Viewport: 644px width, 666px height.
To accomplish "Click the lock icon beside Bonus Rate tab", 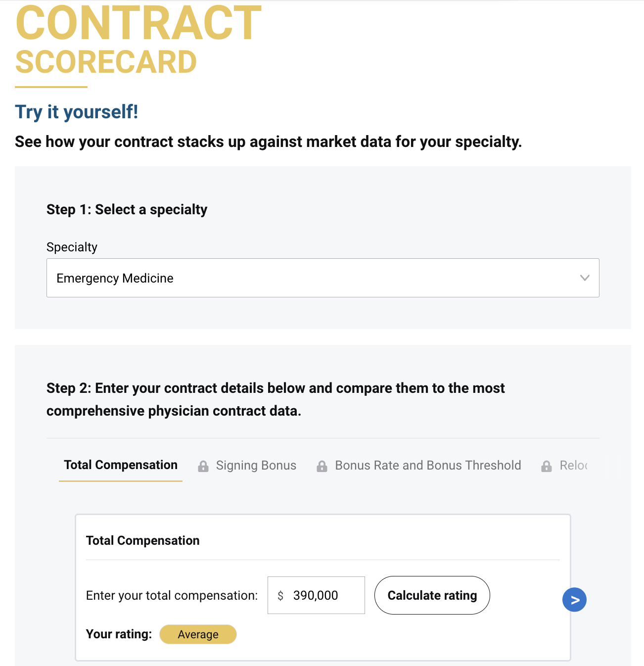I will tap(322, 466).
